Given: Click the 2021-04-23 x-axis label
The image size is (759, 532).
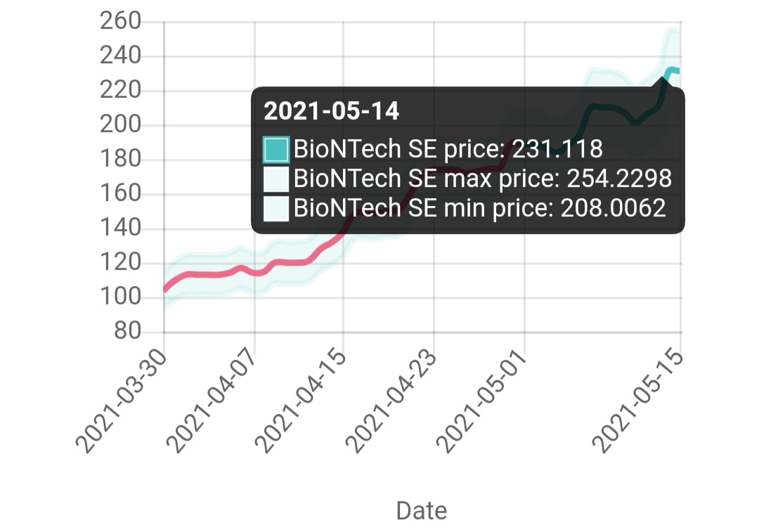Looking at the screenshot, I should click(x=394, y=402).
